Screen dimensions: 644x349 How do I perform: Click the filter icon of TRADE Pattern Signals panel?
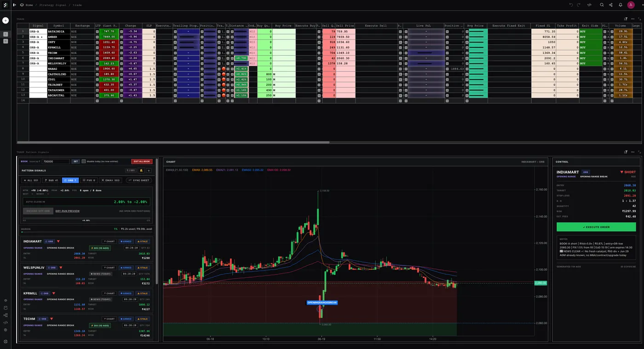[626, 152]
